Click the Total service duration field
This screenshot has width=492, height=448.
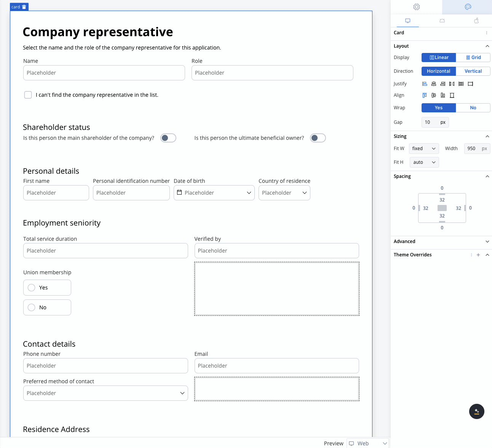click(x=105, y=251)
